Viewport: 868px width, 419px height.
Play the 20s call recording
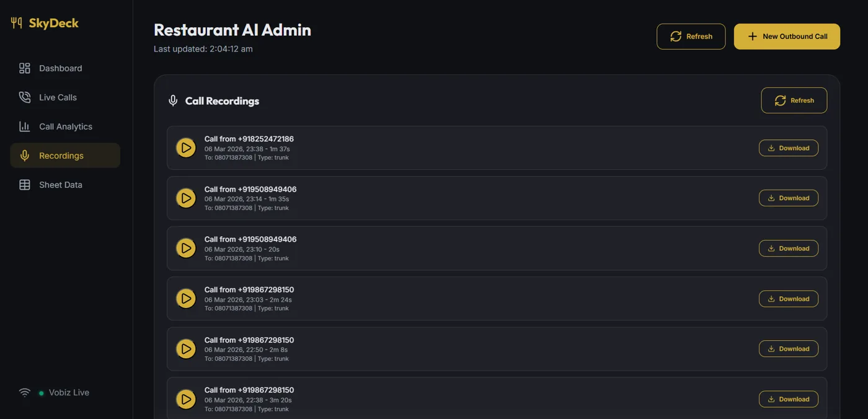pos(186,249)
